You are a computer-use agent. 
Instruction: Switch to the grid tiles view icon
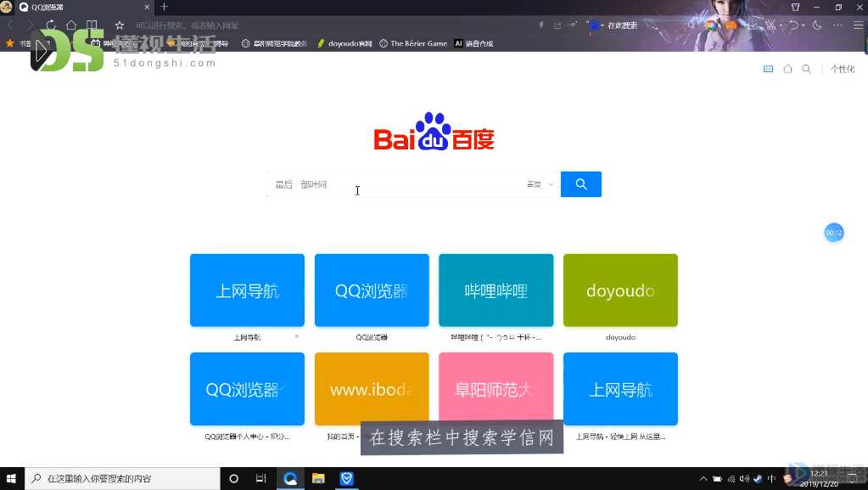tap(769, 69)
